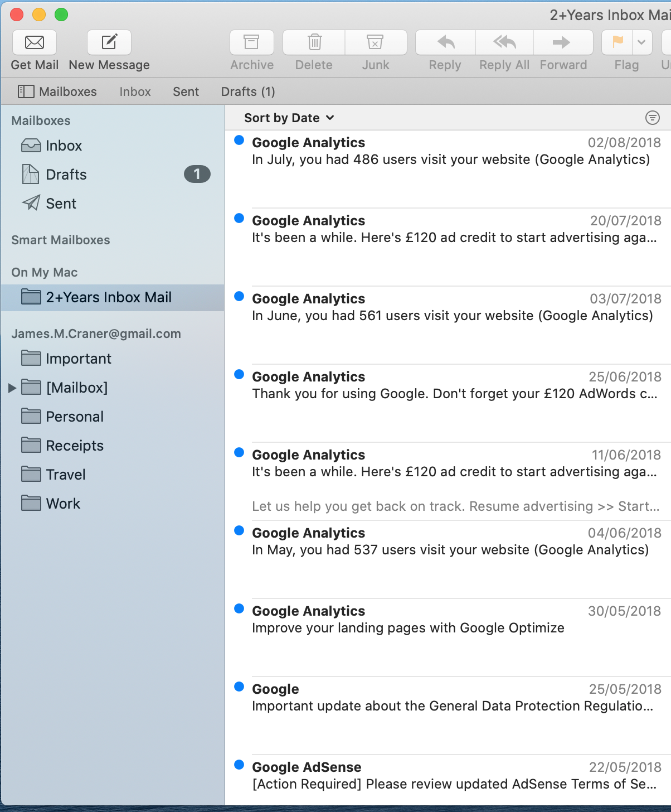Open email dated 20/07/2018
This screenshot has width=671, height=812.
tap(448, 247)
